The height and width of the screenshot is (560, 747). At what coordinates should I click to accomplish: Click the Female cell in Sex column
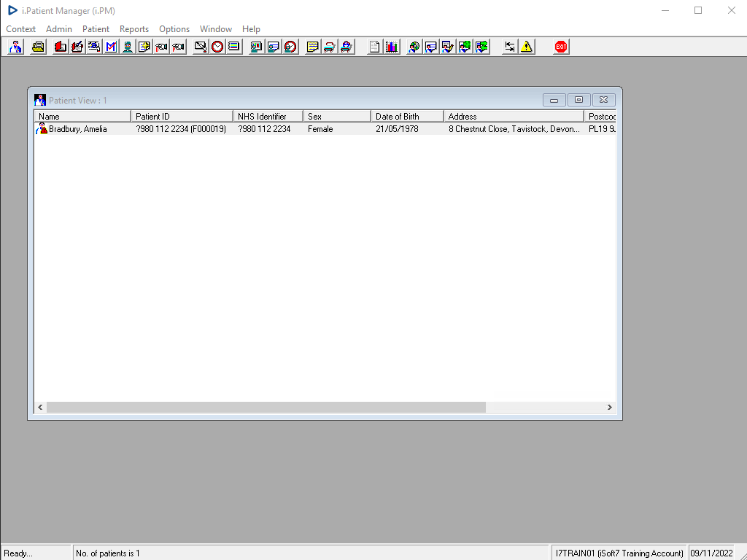(320, 129)
